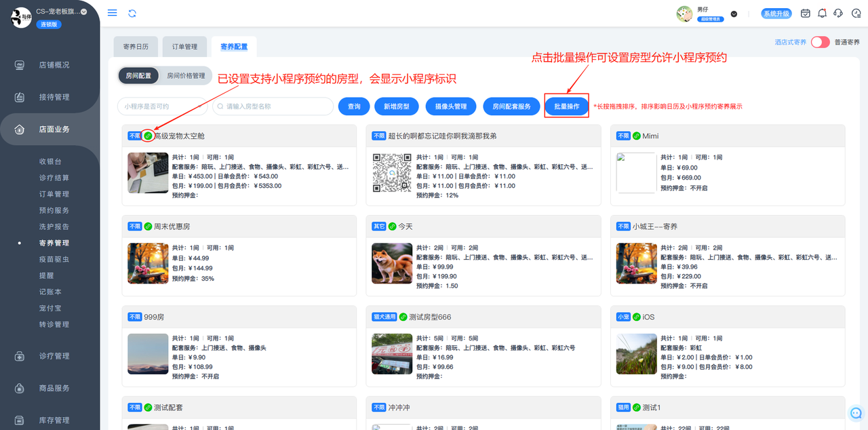Viewport: 868px width, 430px height.
Task: Open 提醒 in sidebar
Action: (46, 275)
